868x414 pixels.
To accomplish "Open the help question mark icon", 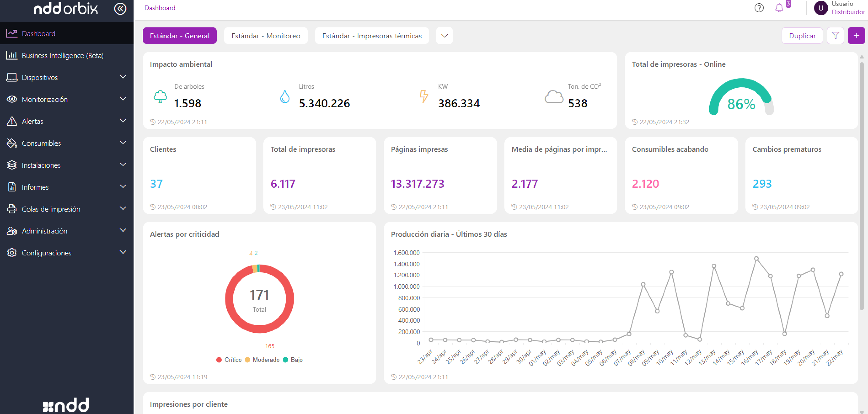I will click(759, 8).
